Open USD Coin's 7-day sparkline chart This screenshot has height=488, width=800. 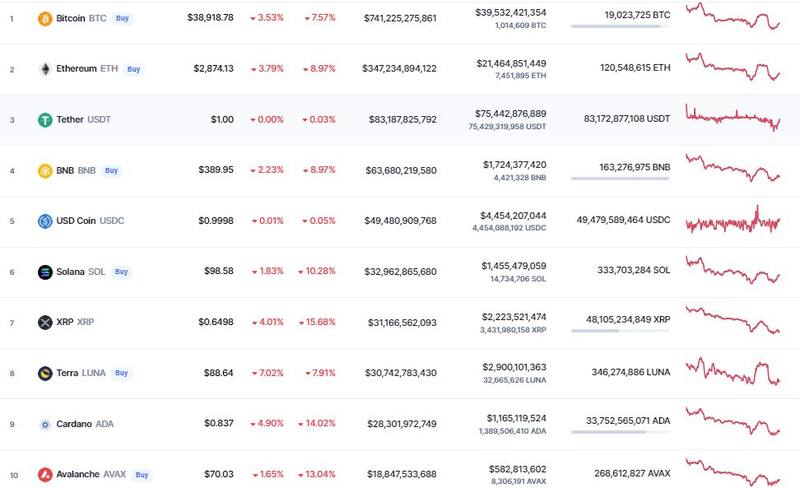[733, 221]
